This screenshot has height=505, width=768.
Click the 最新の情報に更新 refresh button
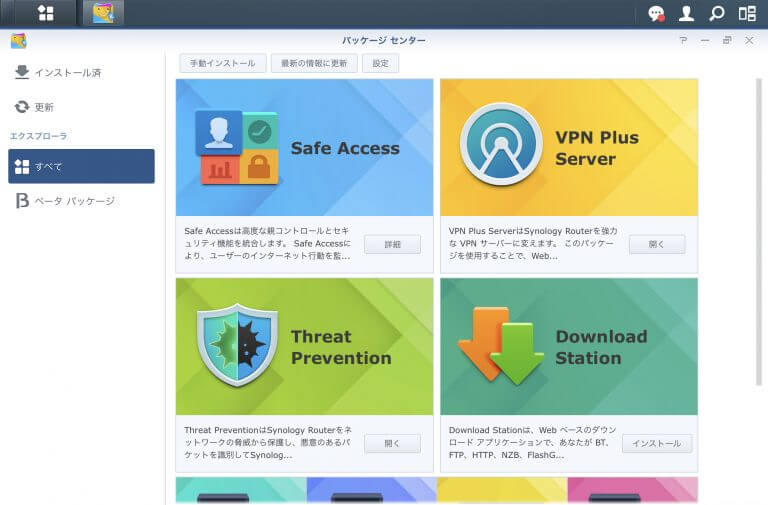314,63
